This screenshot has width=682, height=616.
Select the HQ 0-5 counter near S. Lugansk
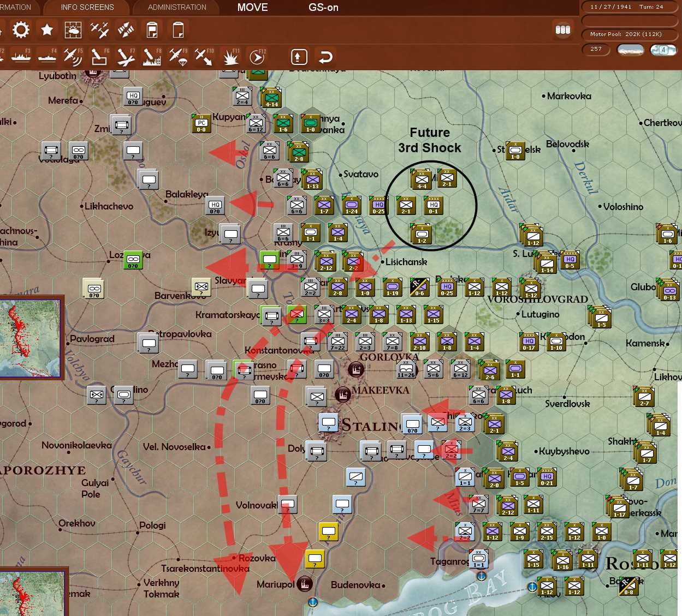(x=570, y=260)
